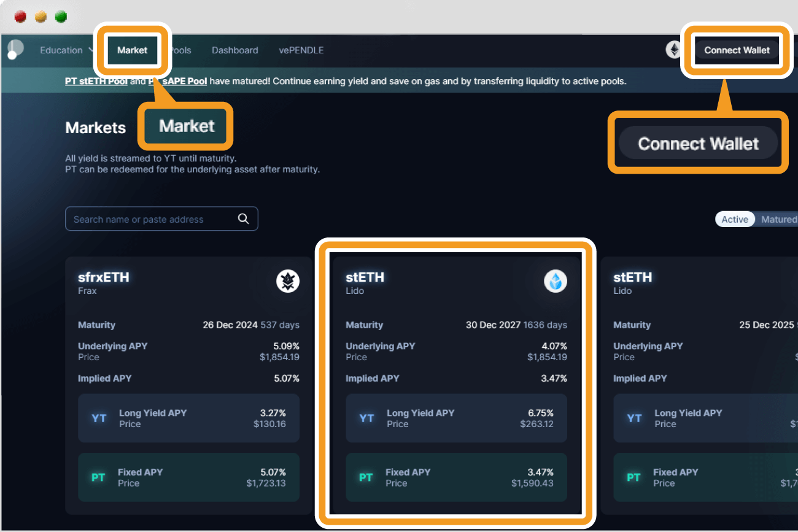Screen dimensions: 798x532
Task: Go to the Pools page
Action: 180,50
